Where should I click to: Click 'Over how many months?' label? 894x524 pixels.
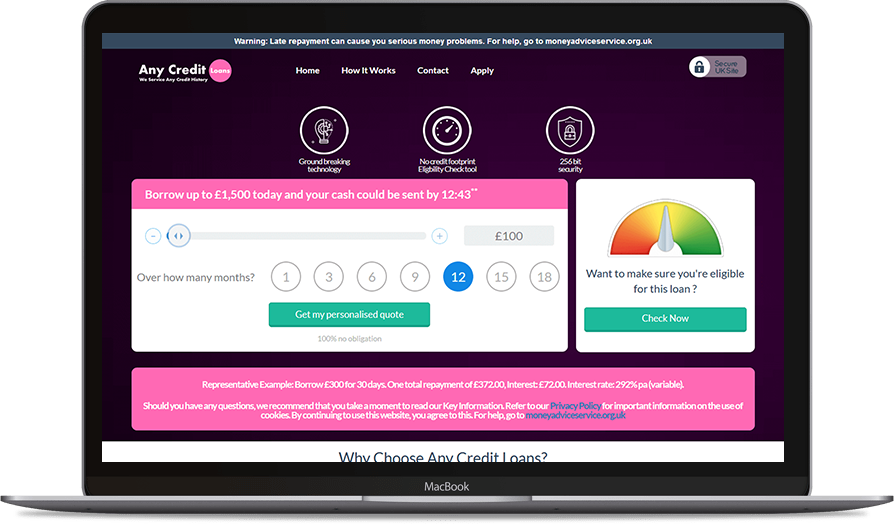196,278
